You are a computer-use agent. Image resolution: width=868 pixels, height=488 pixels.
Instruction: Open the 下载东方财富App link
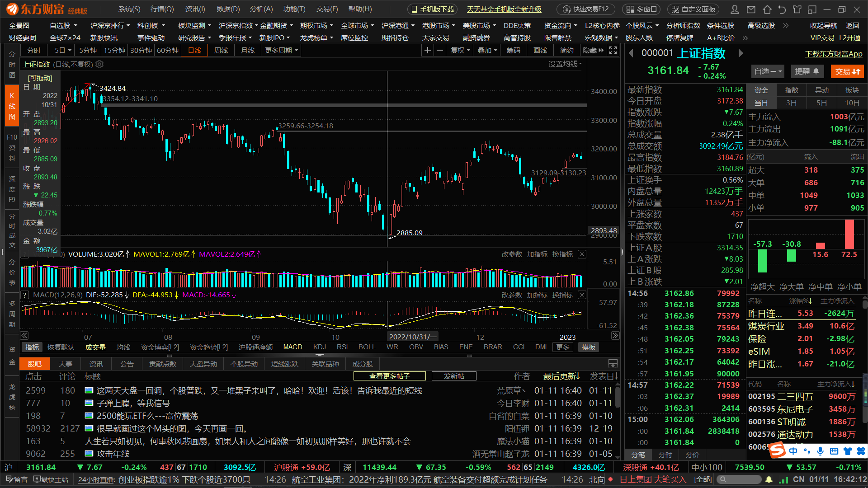834,54
